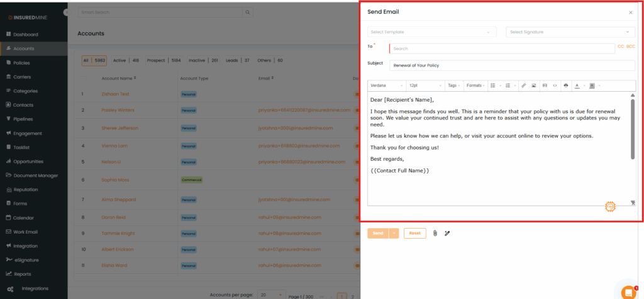Expand the Verdana font family dropdown

386,85
